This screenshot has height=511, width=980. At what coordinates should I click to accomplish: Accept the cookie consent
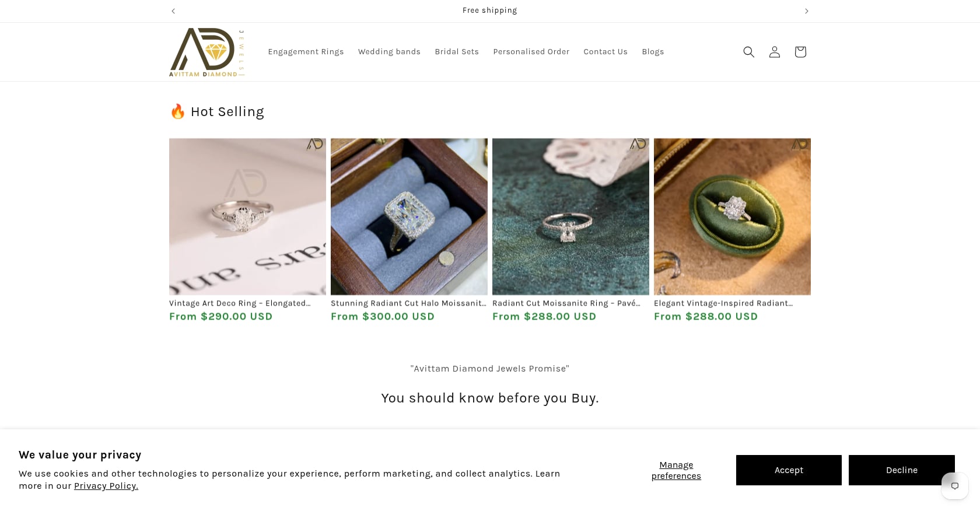(x=789, y=470)
